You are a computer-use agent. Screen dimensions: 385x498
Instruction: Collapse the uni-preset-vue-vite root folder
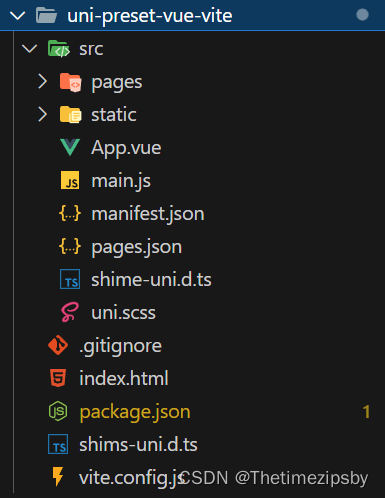(x=17, y=15)
